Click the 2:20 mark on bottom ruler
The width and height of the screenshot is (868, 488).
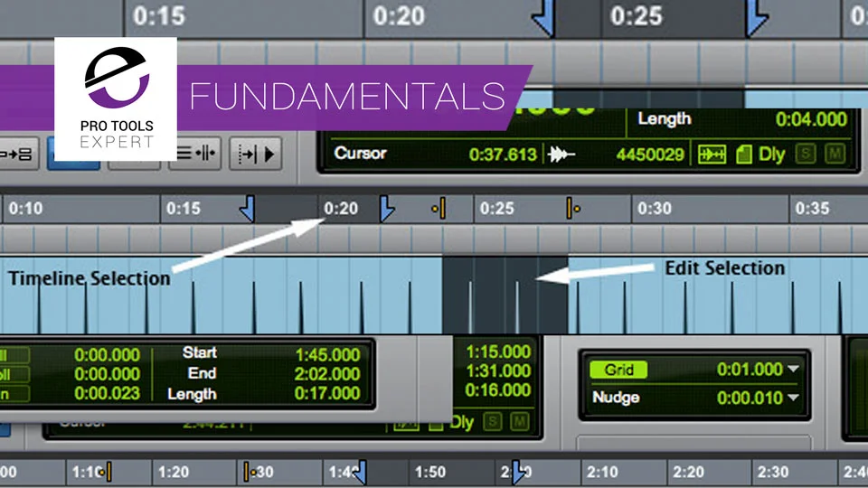pyautogui.click(x=688, y=472)
